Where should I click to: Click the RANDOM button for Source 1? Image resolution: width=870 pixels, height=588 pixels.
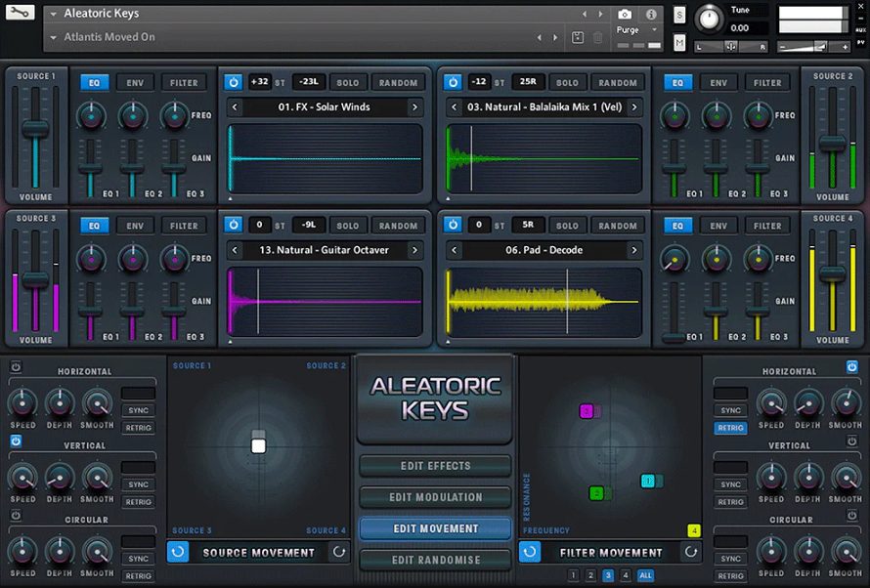pos(398,83)
